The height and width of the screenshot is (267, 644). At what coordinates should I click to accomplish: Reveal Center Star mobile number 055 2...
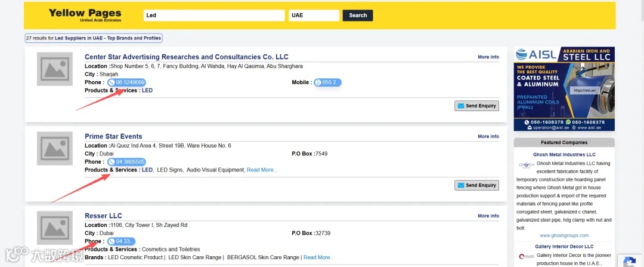[x=327, y=82]
